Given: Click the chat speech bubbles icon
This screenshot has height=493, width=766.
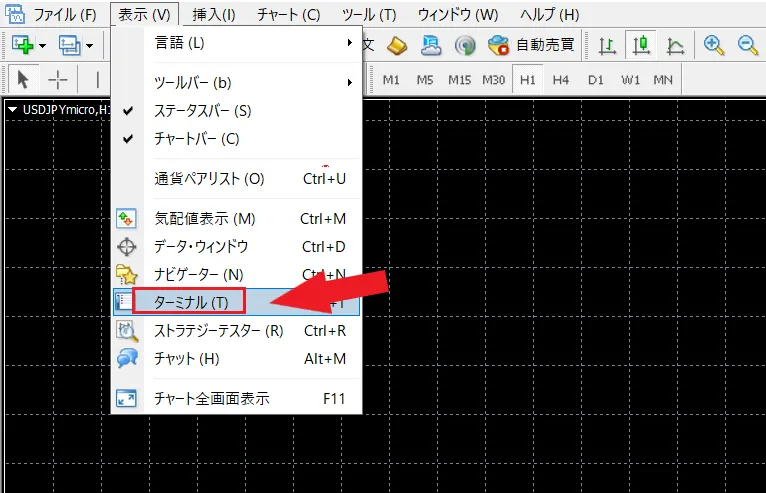Looking at the screenshot, I should tap(127, 359).
